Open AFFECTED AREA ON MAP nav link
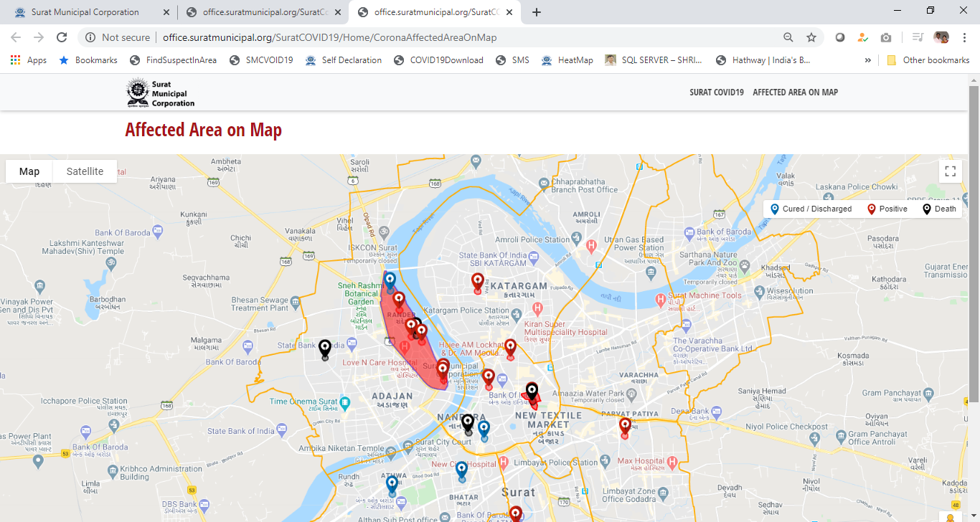The height and width of the screenshot is (522, 980). click(795, 92)
